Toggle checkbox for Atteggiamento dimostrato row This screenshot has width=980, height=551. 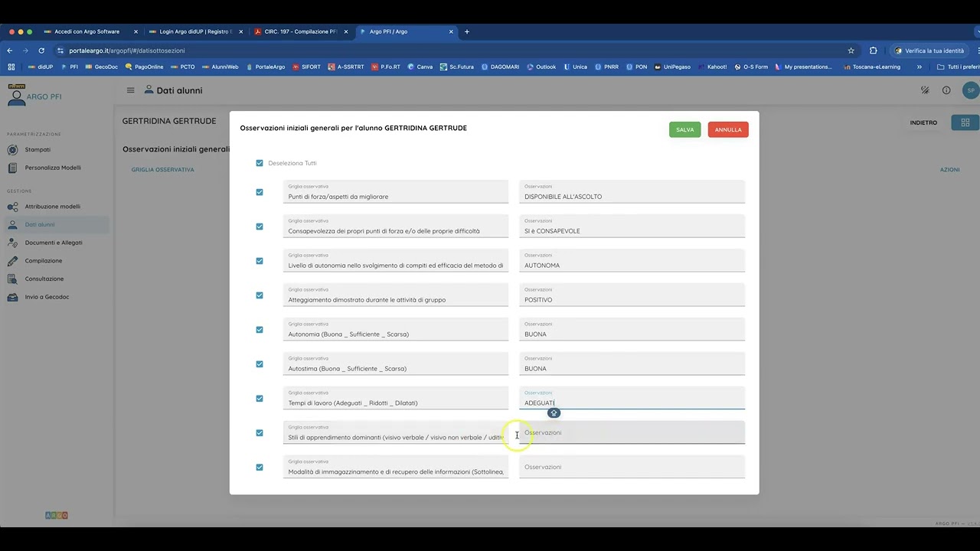point(260,295)
